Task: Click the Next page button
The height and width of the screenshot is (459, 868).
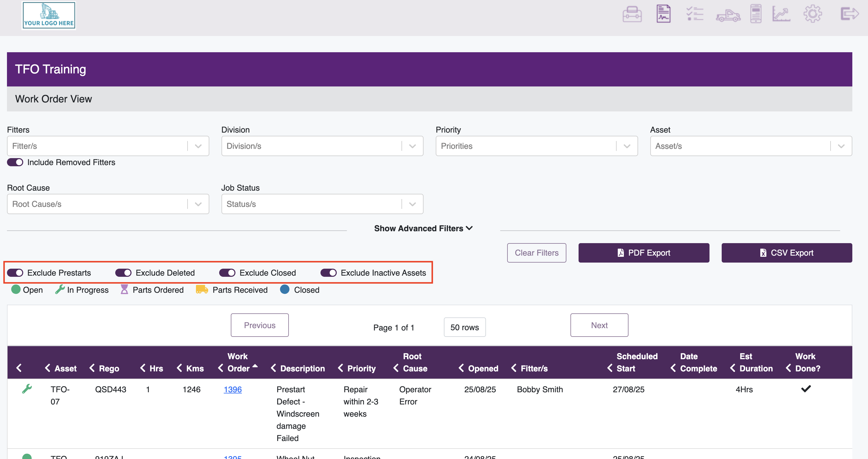Action: tap(599, 325)
